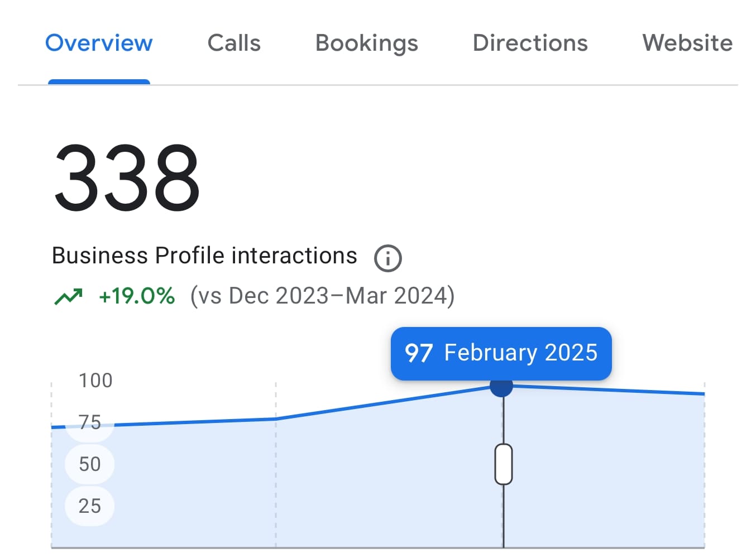
Task: Click the 50 y-axis label
Action: click(90, 464)
